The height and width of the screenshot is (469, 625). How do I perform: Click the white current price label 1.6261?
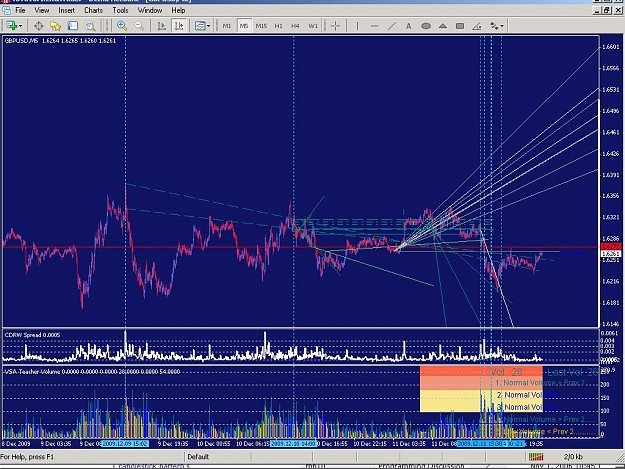611,253
